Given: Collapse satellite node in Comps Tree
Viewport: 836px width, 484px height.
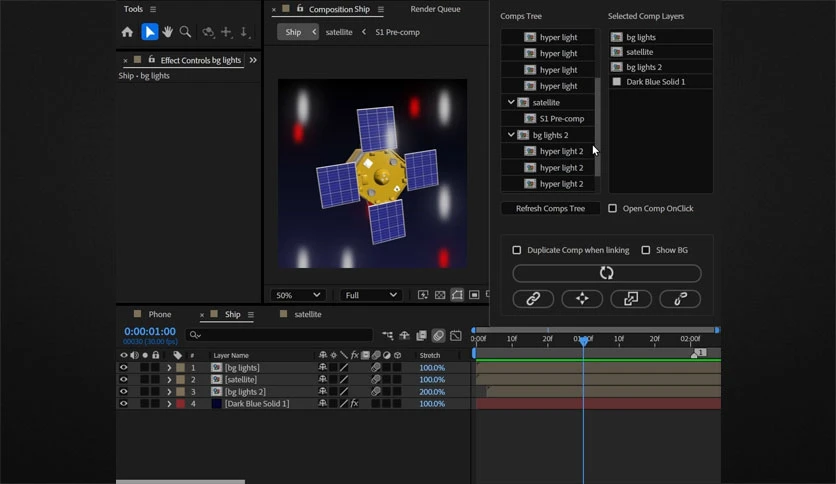Looking at the screenshot, I should tap(511, 102).
